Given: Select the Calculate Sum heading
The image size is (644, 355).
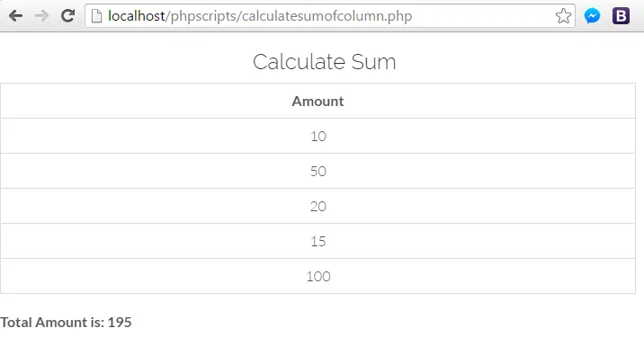Looking at the screenshot, I should [324, 61].
